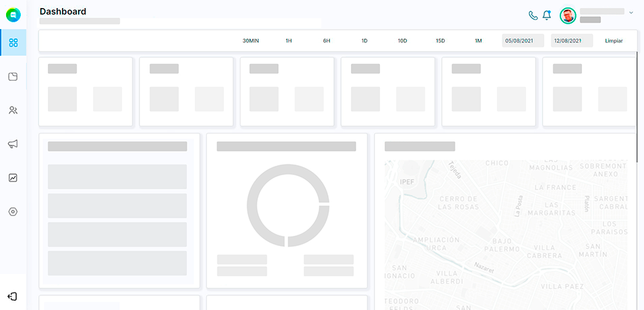Open the Dashboard grid icon in sidebar
The width and height of the screenshot is (644, 310).
point(13,43)
